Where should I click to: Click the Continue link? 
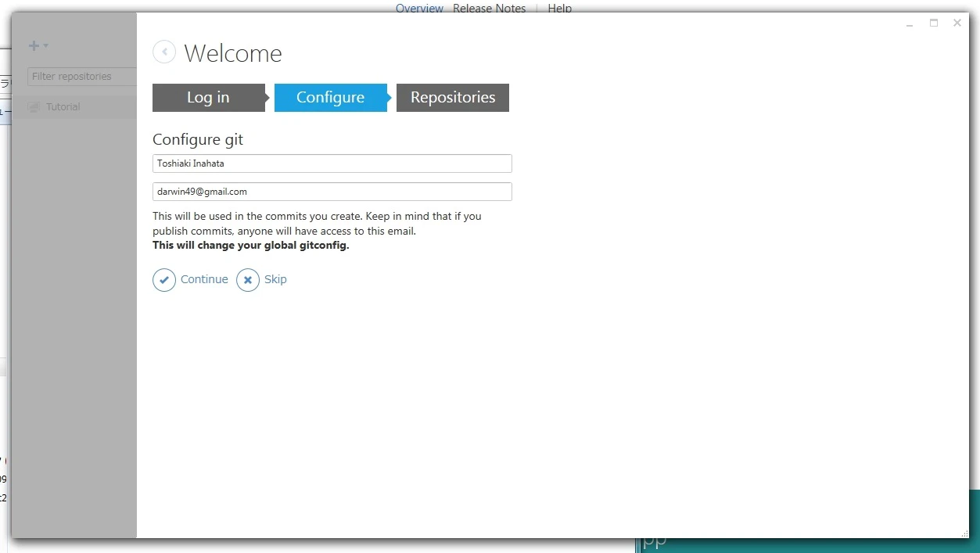[x=204, y=279]
